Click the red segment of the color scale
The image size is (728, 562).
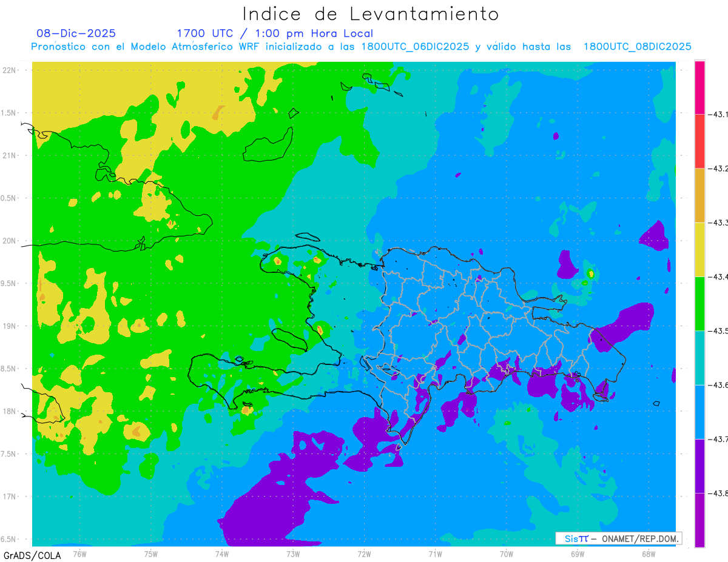(x=699, y=141)
